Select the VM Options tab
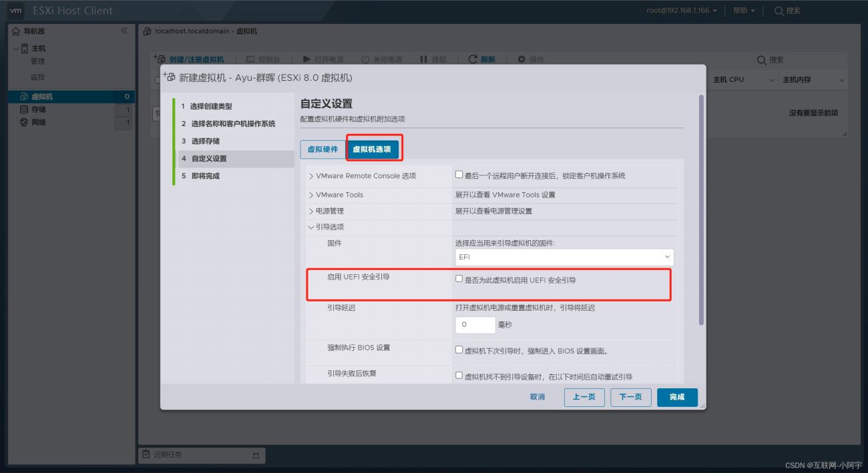The height and width of the screenshot is (473, 868). [372, 149]
